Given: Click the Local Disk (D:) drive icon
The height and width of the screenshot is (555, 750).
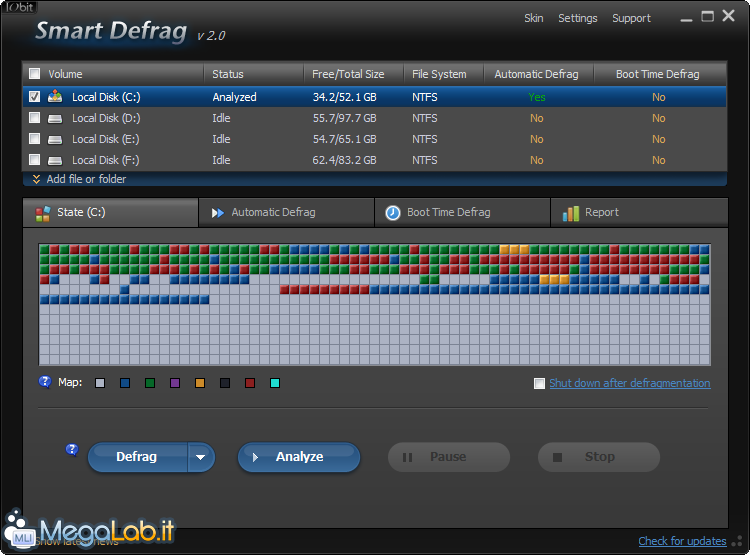Looking at the screenshot, I should 55,118.
